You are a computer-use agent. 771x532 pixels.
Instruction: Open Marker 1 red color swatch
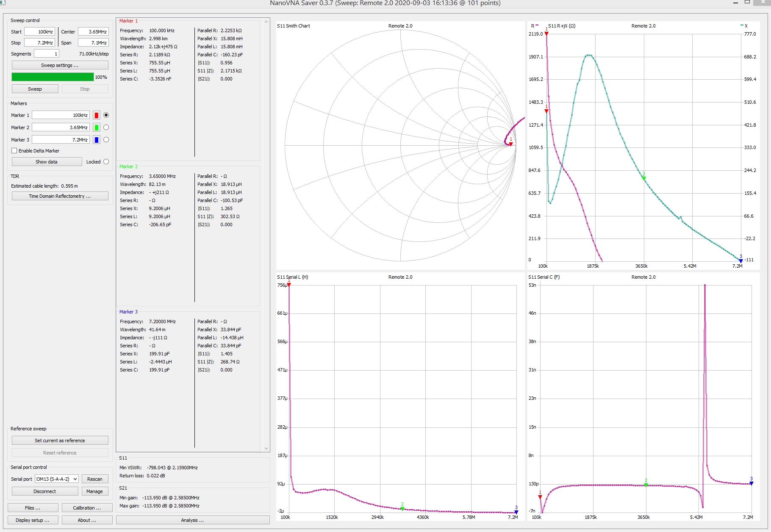tap(97, 115)
